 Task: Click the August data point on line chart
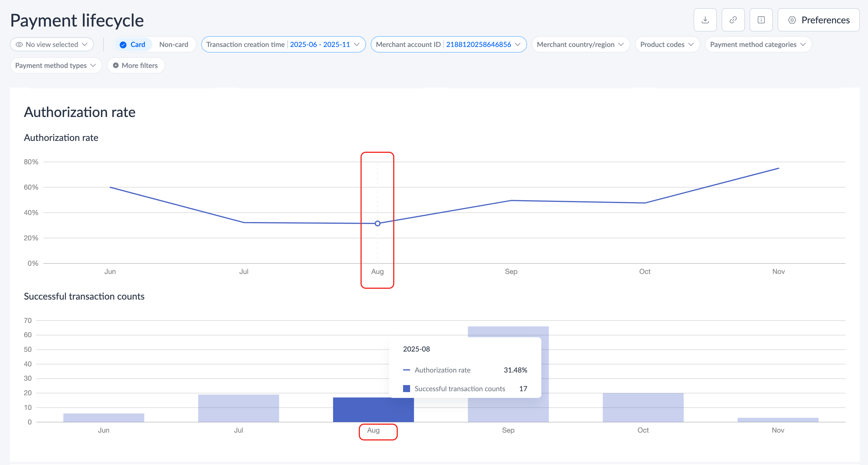(x=377, y=223)
